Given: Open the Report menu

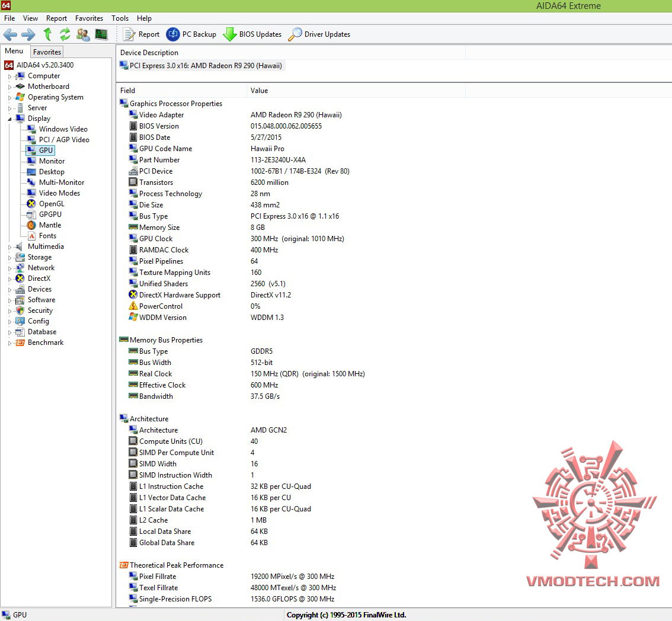Looking at the screenshot, I should [x=56, y=18].
